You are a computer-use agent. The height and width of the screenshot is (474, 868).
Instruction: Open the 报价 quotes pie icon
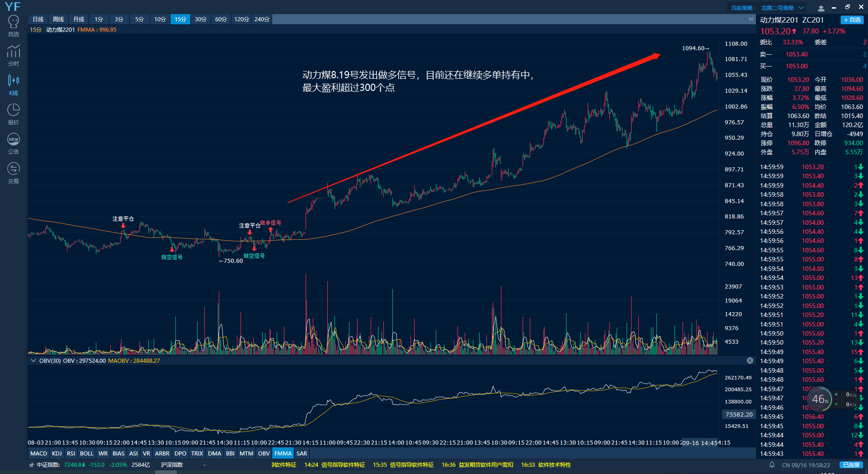point(14,114)
